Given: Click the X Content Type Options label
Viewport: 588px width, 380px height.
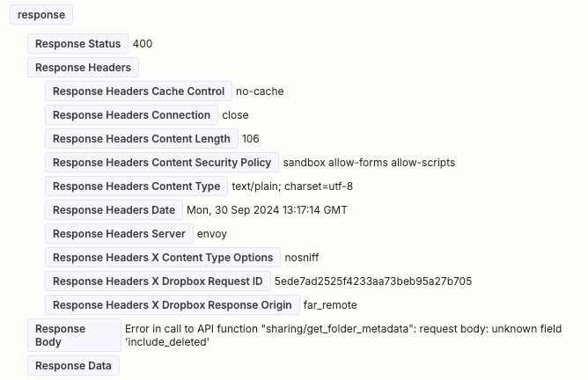Looking at the screenshot, I should [163, 258].
